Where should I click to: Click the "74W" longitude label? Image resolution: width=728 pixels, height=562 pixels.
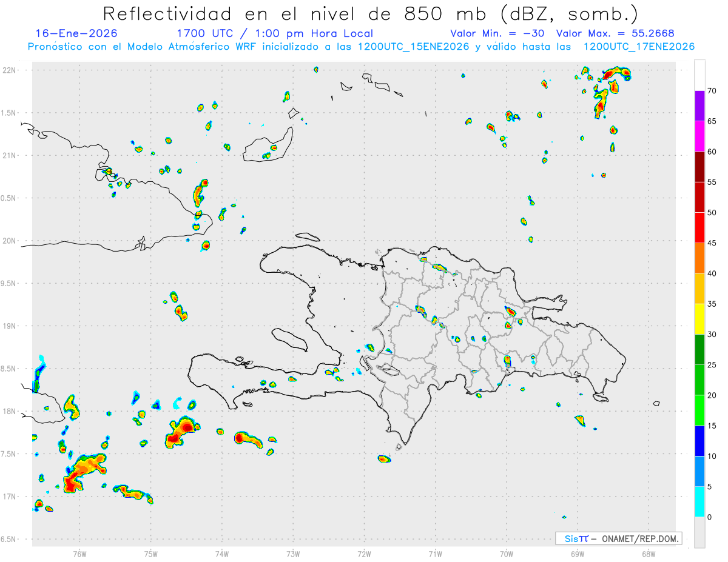(222, 554)
